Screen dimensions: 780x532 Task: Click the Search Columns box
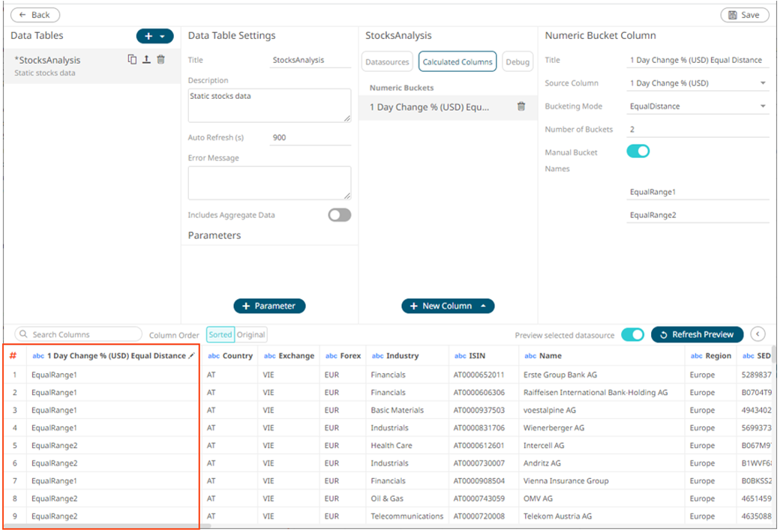click(x=79, y=334)
